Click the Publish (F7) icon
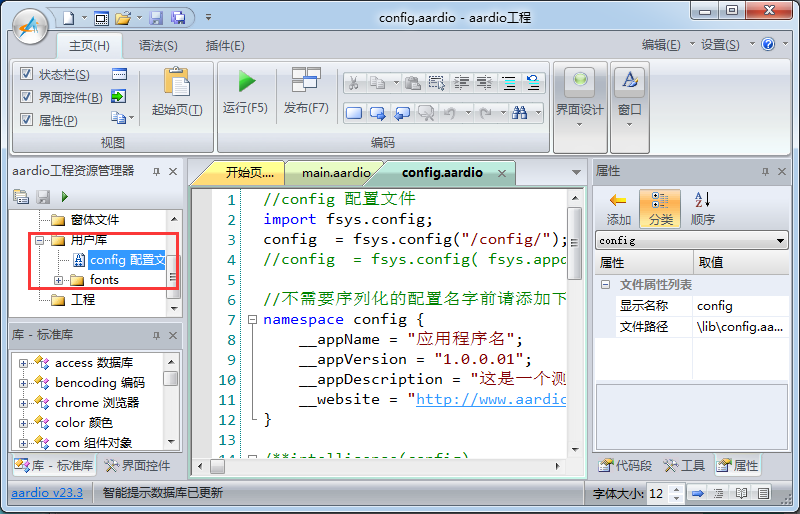This screenshot has width=800, height=514. click(305, 81)
